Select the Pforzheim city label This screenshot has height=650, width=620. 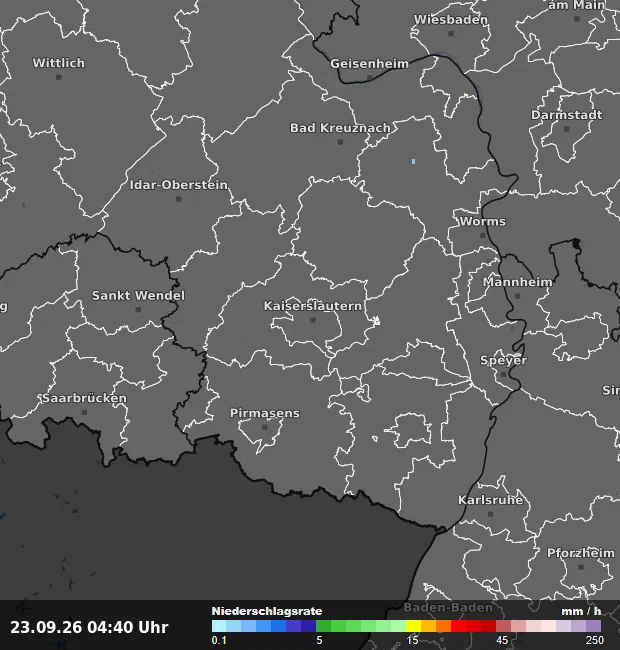coord(581,553)
